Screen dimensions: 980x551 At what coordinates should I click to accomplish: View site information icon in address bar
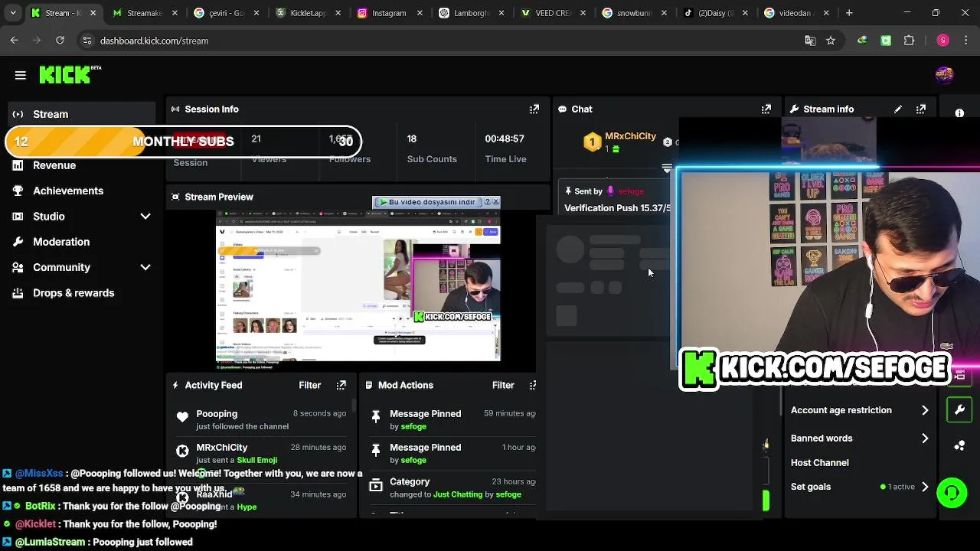tap(87, 41)
